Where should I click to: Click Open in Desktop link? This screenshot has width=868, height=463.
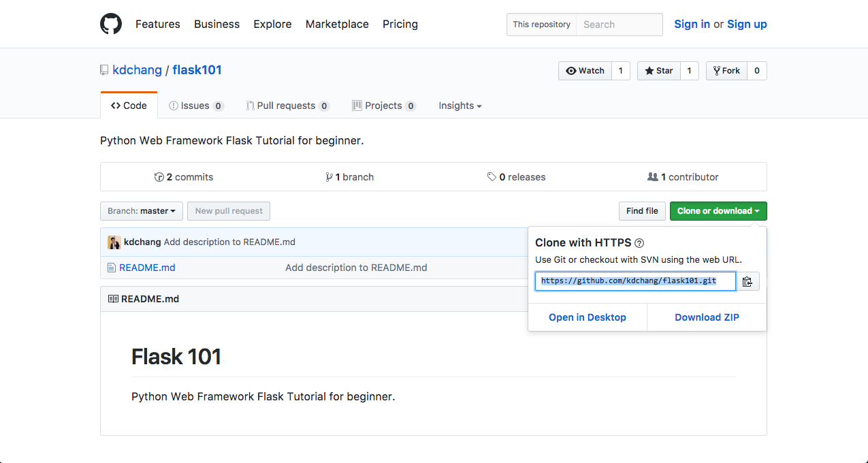(588, 317)
